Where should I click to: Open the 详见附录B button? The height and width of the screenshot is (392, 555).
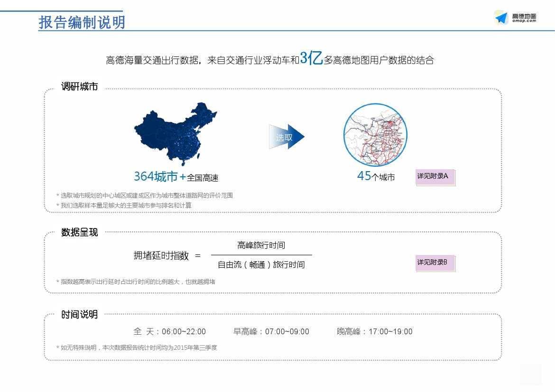[x=435, y=263]
